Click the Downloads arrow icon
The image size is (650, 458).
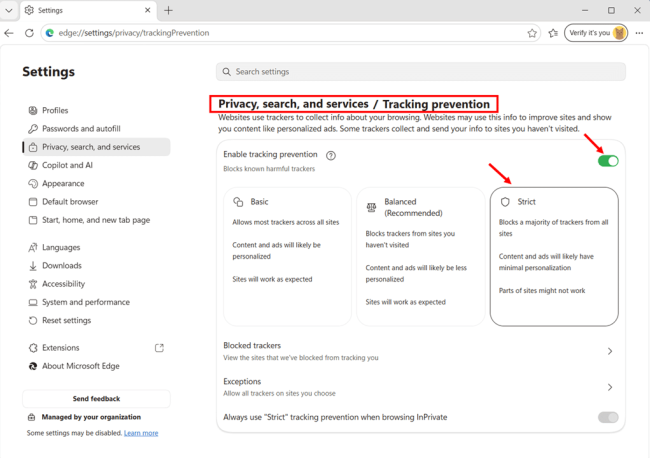[x=33, y=266]
